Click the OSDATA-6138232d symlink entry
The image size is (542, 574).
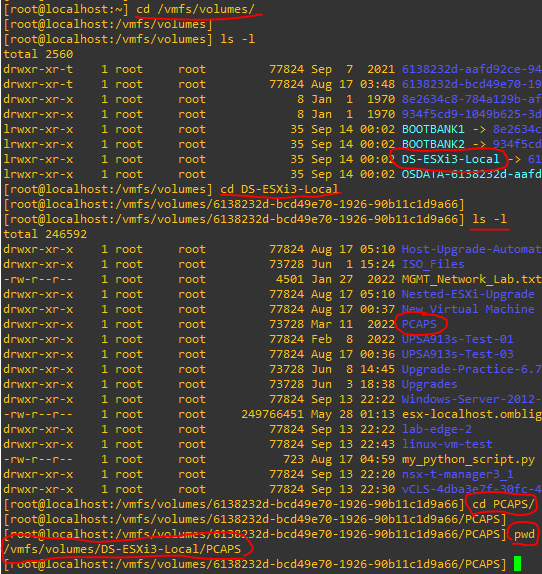tap(471, 174)
